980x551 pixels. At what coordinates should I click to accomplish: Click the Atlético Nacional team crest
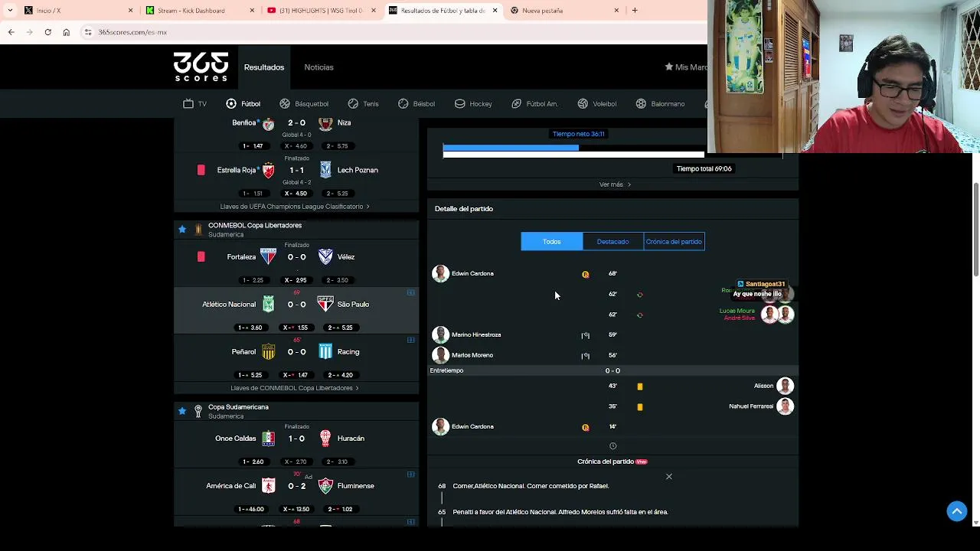[268, 304]
